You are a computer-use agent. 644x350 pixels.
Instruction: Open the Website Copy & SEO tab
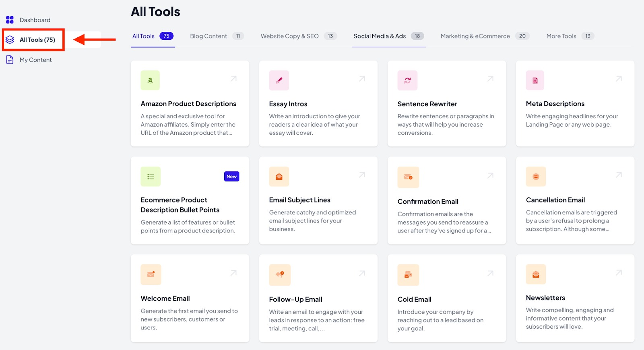(x=289, y=36)
